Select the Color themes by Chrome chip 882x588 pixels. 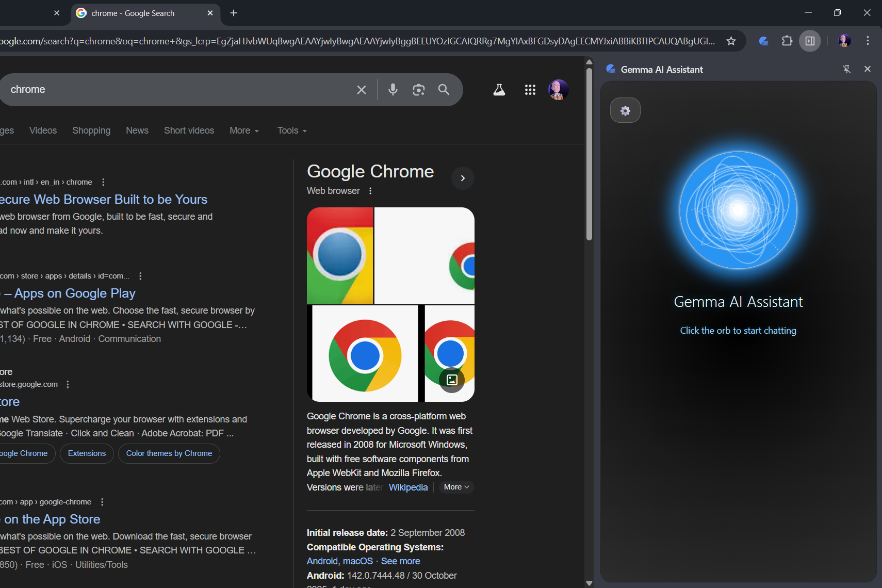pyautogui.click(x=169, y=453)
